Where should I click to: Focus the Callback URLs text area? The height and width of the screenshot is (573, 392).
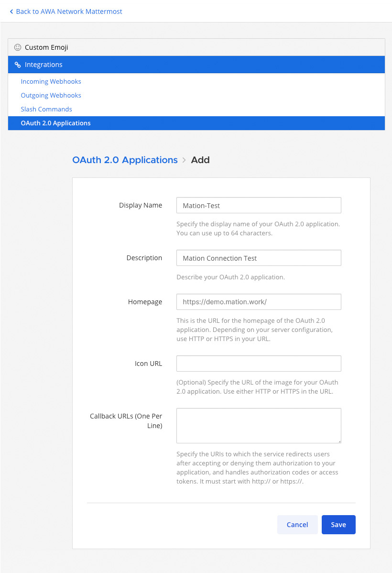[x=259, y=426]
